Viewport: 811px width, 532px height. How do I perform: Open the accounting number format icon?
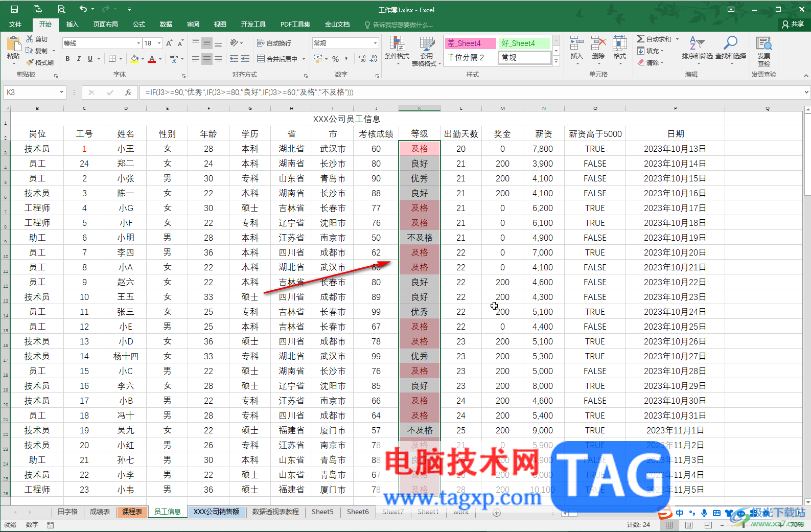(x=318, y=59)
